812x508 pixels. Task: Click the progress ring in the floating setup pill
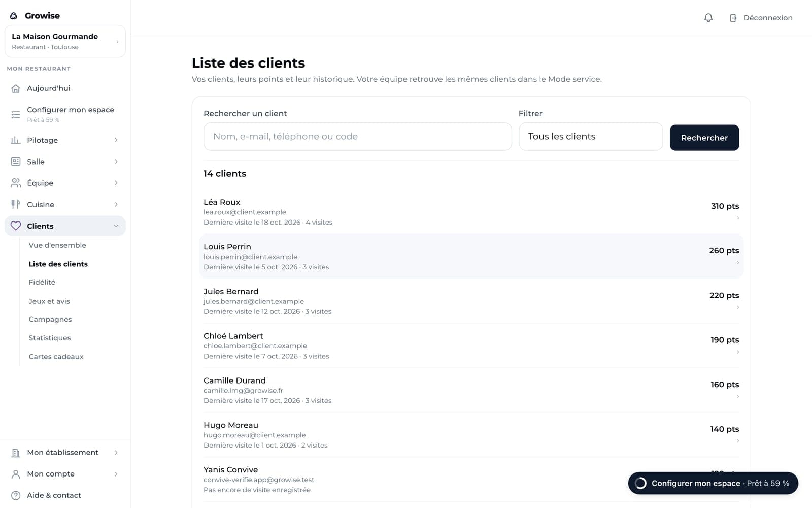click(641, 483)
